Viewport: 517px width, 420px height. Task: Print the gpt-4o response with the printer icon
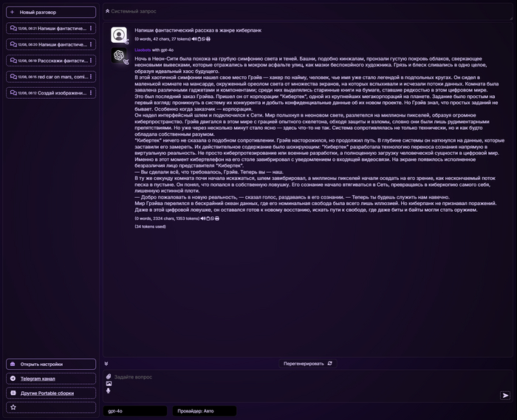click(x=217, y=218)
